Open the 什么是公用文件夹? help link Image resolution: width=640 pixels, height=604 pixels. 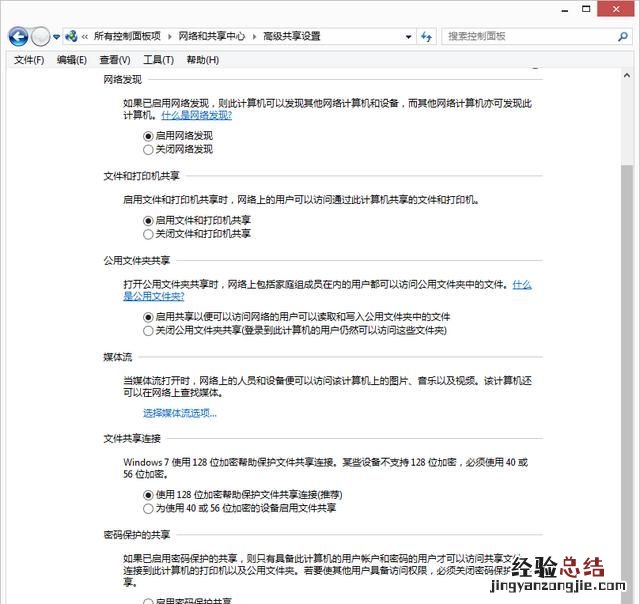(x=154, y=296)
